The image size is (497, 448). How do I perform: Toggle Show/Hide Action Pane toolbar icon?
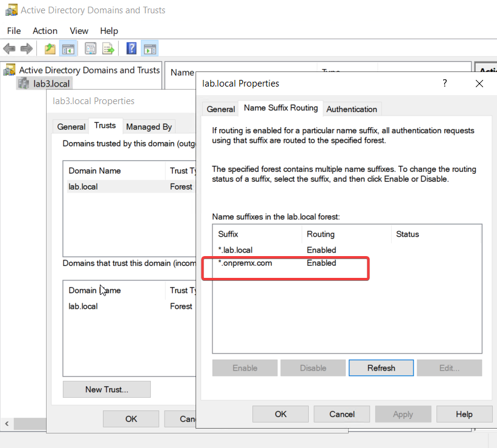click(150, 49)
